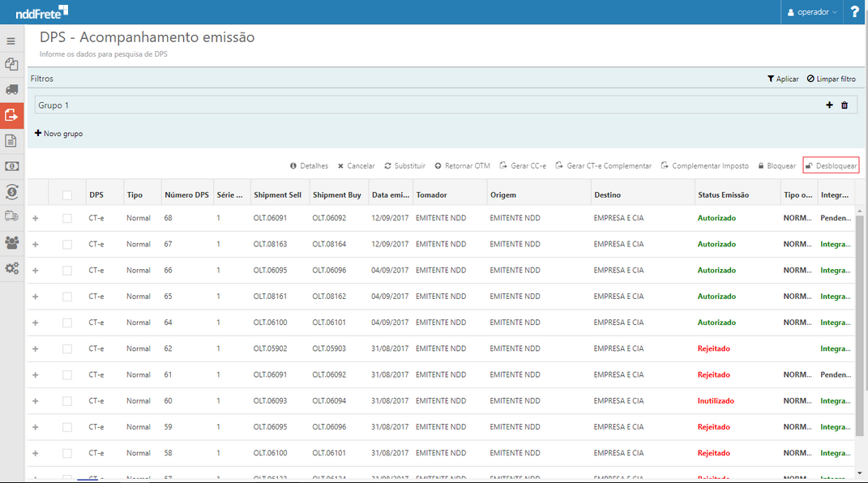The width and height of the screenshot is (868, 483).
Task: Open the hamburger menu in sidebar
Action: 11,41
